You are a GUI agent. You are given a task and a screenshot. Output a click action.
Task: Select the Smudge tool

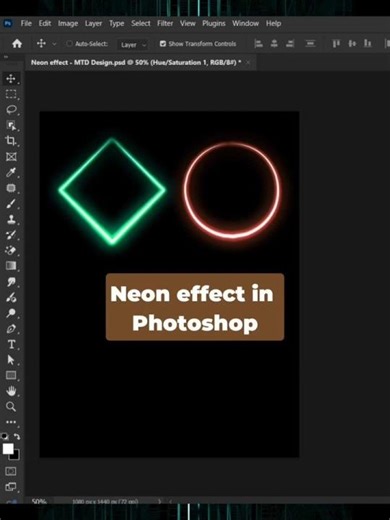click(x=11, y=282)
